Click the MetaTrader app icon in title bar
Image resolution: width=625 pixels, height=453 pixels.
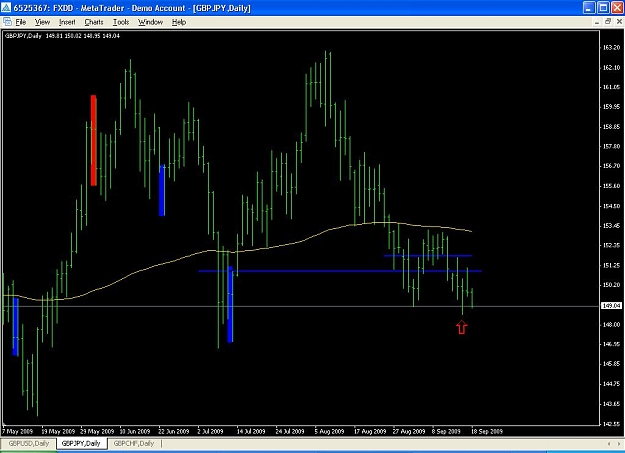6,8
